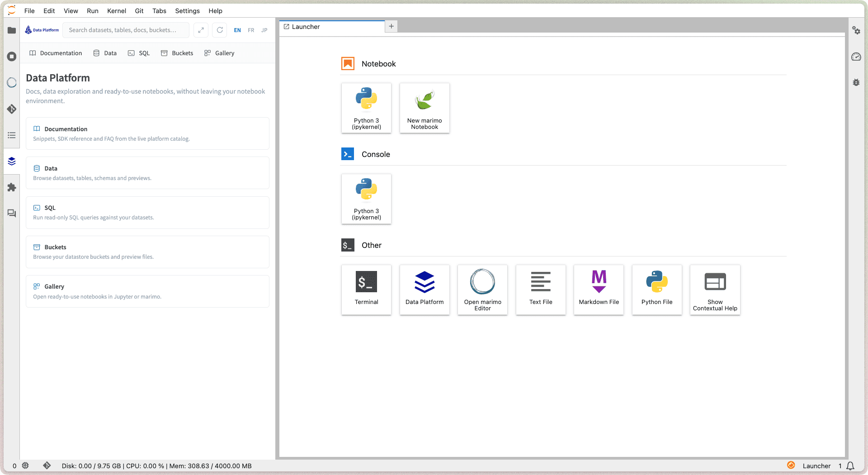Open a Terminal from the launcher
Viewport: 868px width, 475px height.
tap(367, 290)
